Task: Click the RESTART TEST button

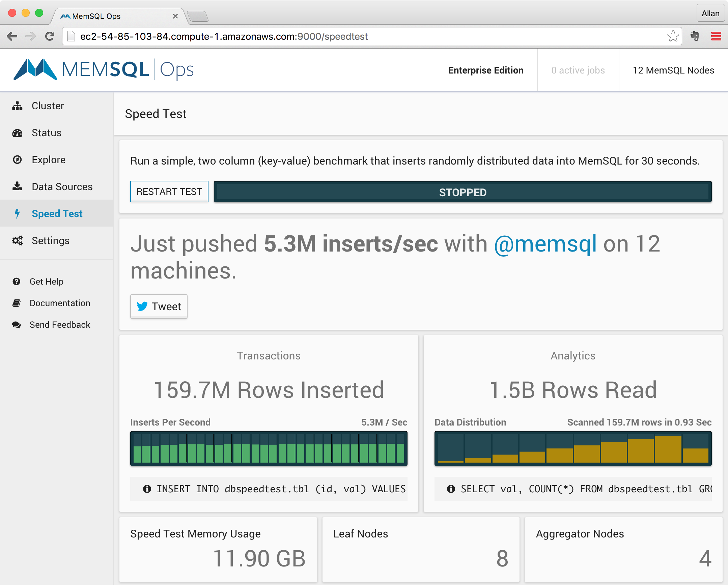Action: (x=169, y=192)
